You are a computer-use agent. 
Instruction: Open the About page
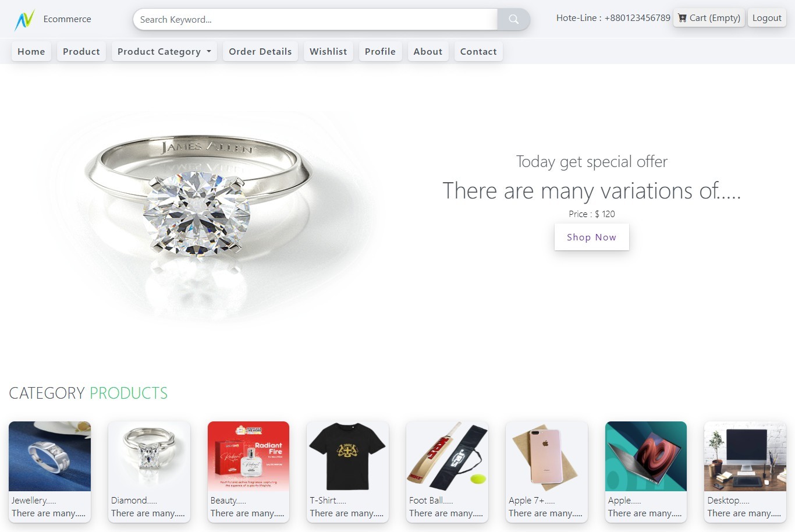(428, 51)
